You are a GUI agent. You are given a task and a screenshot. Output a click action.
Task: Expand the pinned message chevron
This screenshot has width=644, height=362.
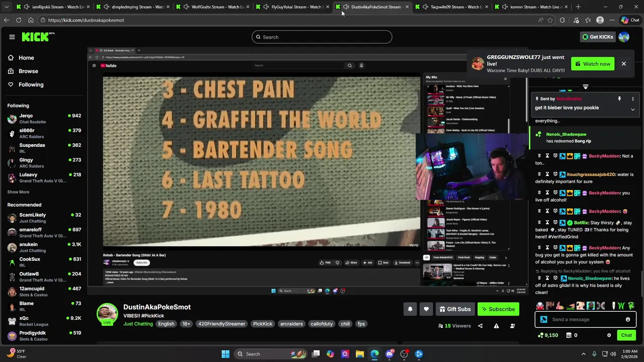632,109
